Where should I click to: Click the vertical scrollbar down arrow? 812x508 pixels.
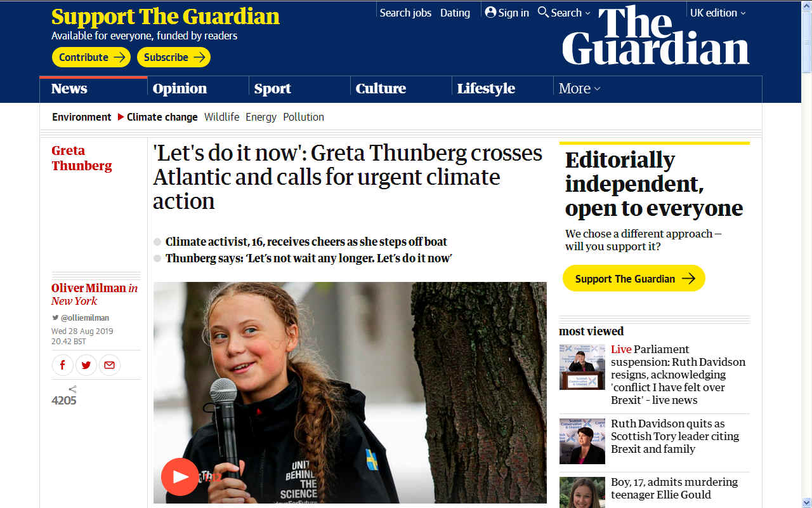click(806, 502)
